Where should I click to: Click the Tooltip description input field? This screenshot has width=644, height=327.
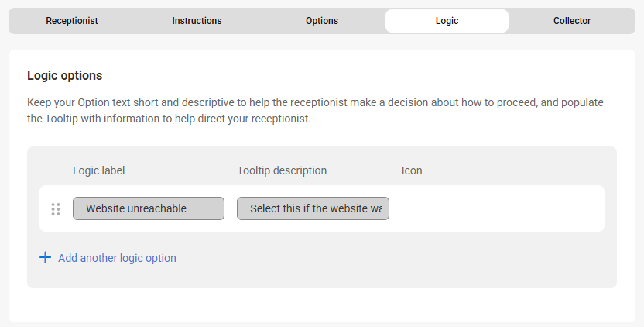click(313, 208)
